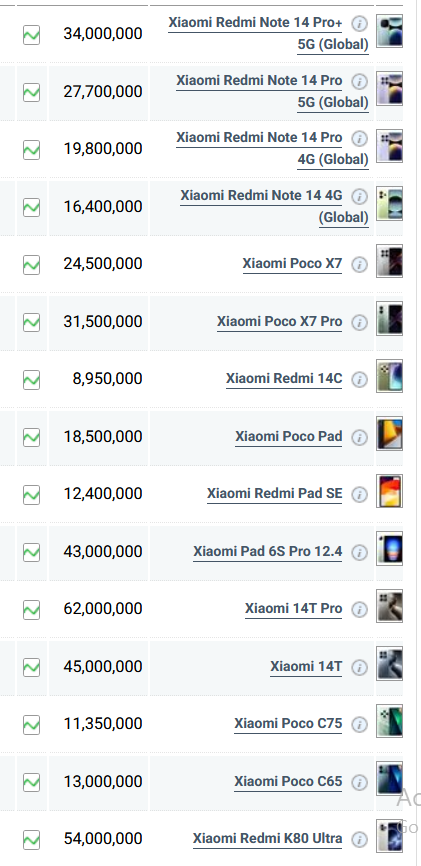View price graph icon for Xiaomi Redmi 14C
Image resolution: width=421 pixels, height=866 pixels.
tap(31, 379)
